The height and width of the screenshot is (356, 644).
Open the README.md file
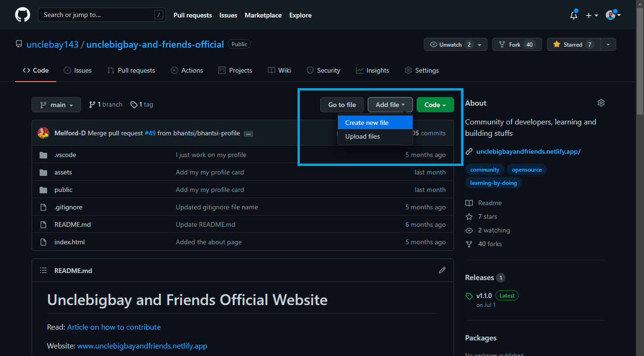tap(73, 224)
